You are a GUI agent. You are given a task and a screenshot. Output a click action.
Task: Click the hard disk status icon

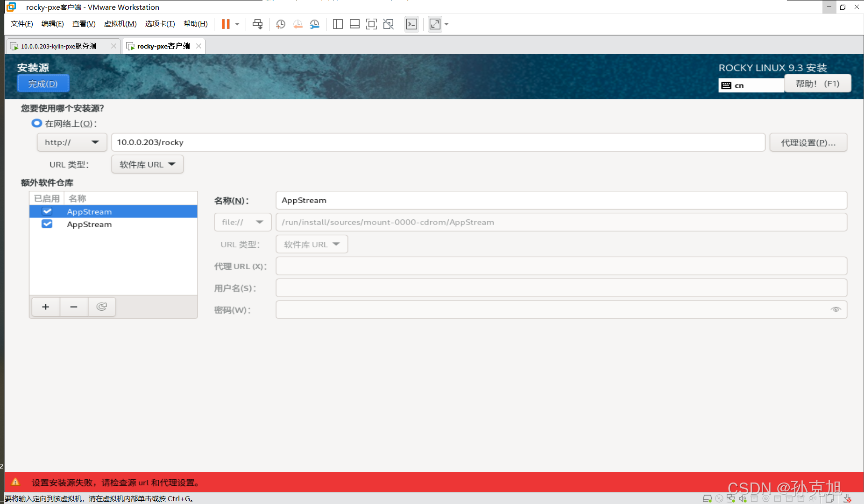coord(707,499)
